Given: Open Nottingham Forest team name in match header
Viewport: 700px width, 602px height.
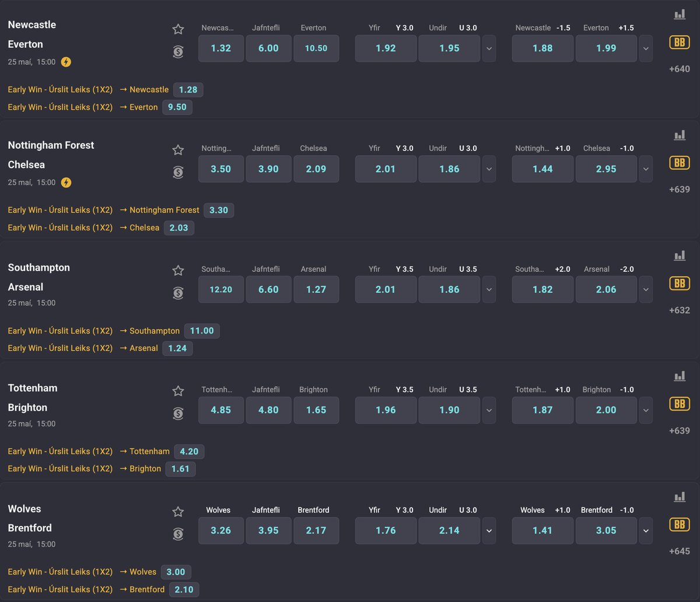Looking at the screenshot, I should tap(51, 145).
